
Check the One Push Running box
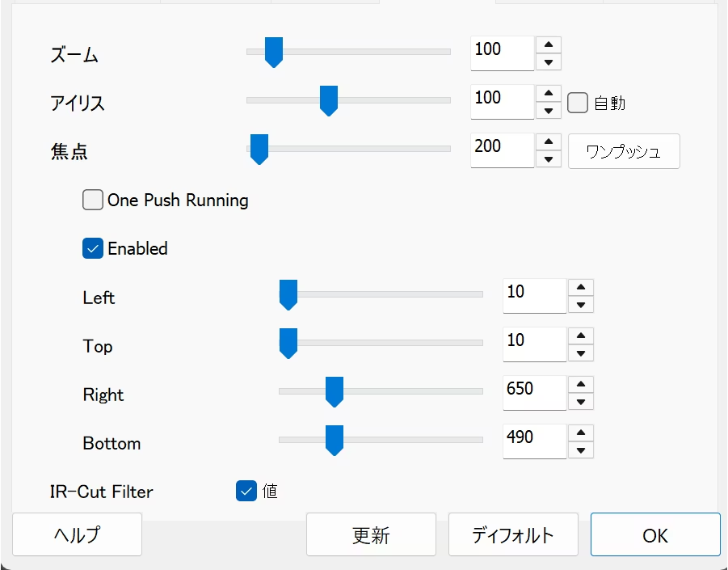tap(93, 200)
